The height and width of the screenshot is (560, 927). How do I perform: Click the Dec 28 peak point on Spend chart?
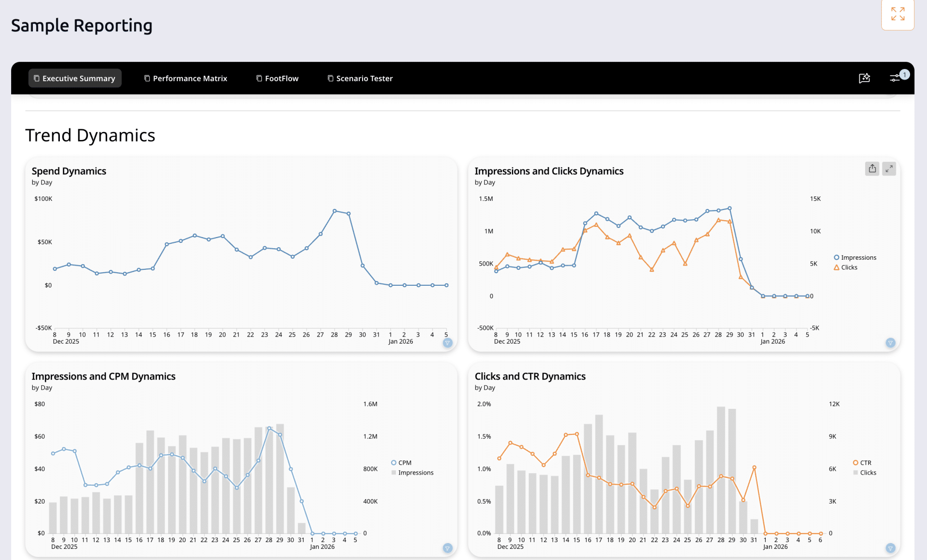click(x=335, y=211)
